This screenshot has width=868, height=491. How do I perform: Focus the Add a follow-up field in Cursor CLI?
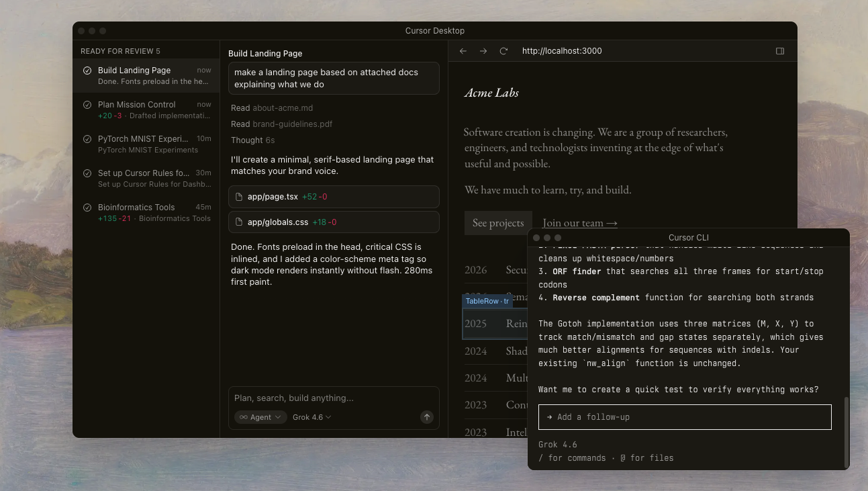tap(685, 417)
